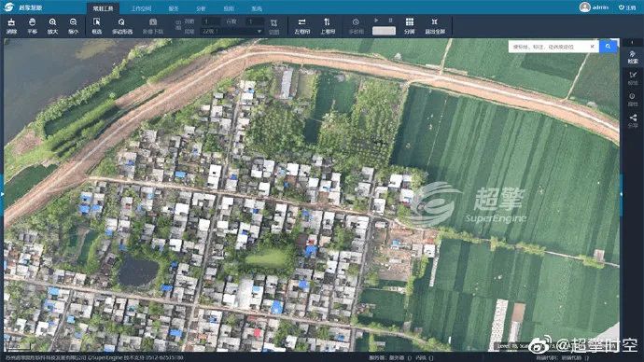The height and width of the screenshot is (362, 644).
Task: Open the plotting (标绘) sidebar panel
Action: click(x=633, y=78)
